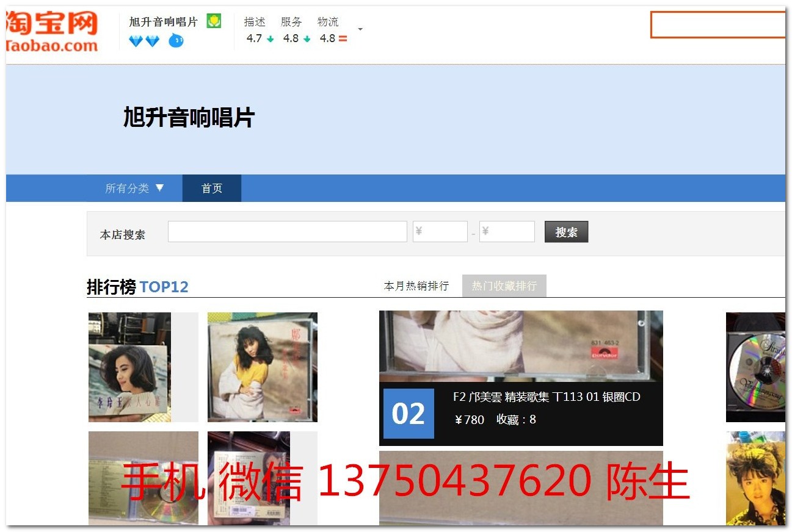
Task: Click the blue Wangwang chat icon
Action: pyautogui.click(x=176, y=41)
